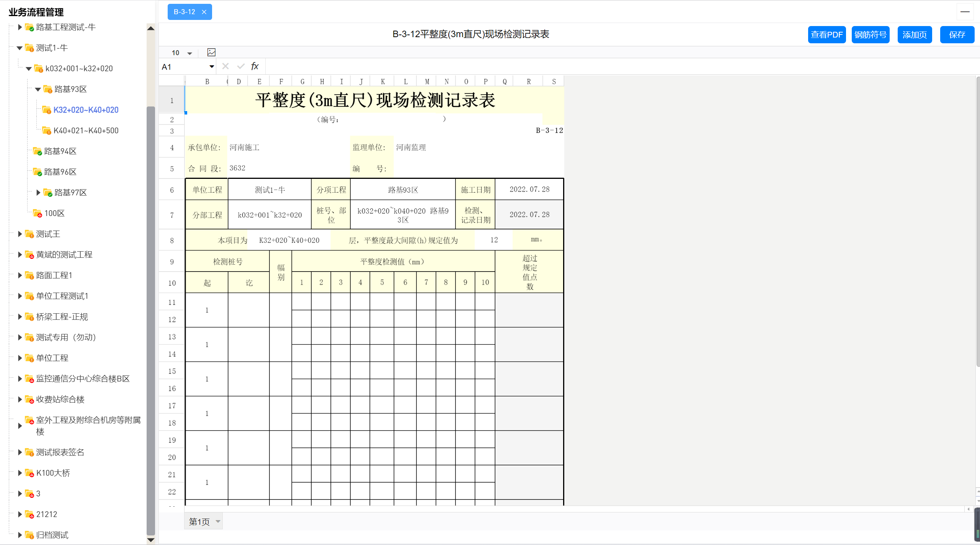Viewport: 980px width, 545px height.
Task: Expand the 路基工程测试-牛 tree node
Action: [20, 27]
